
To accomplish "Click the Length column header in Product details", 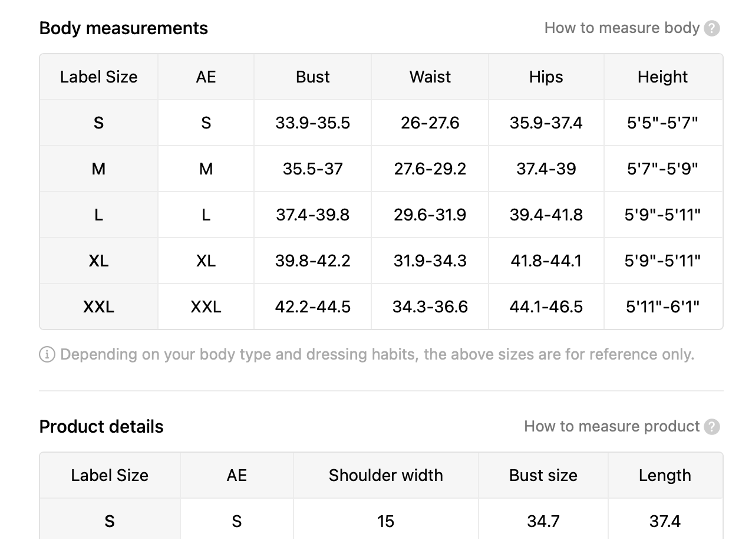I will (665, 476).
